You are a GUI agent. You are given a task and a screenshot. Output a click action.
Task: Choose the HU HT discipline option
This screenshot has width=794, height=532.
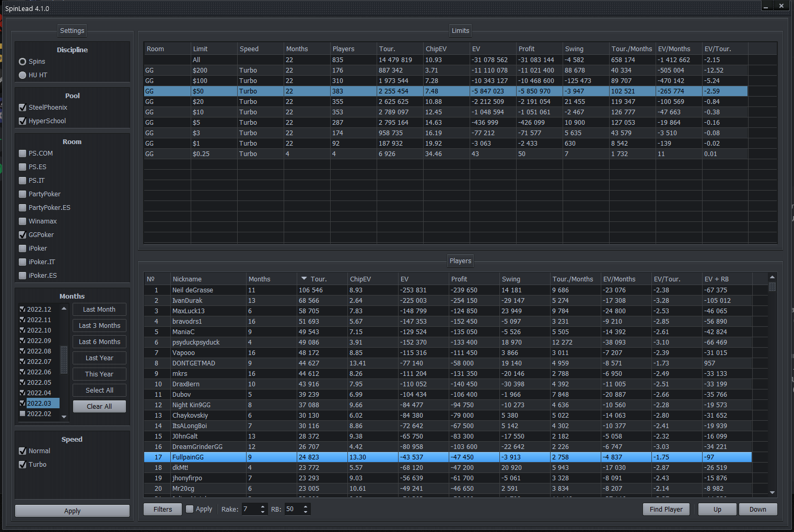click(x=22, y=75)
